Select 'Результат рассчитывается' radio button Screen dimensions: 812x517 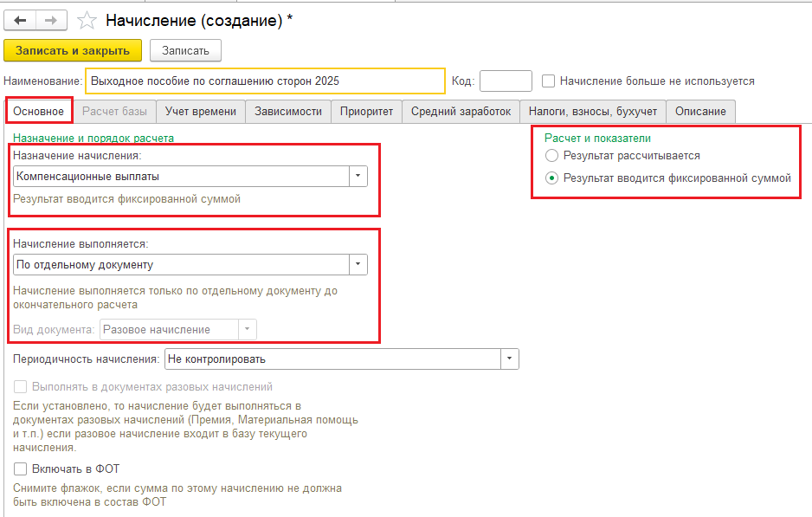551,156
